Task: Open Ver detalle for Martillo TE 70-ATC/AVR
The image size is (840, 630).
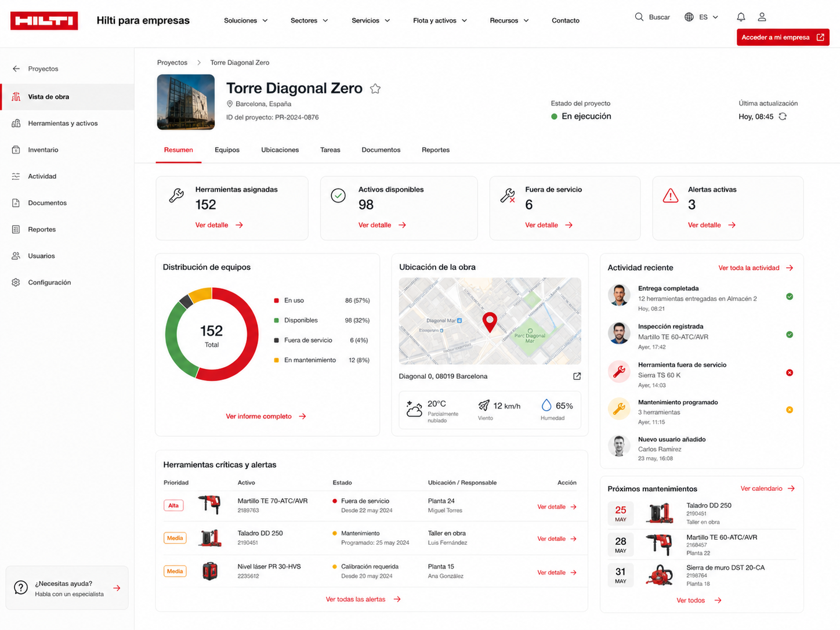Action: pyautogui.click(x=557, y=507)
